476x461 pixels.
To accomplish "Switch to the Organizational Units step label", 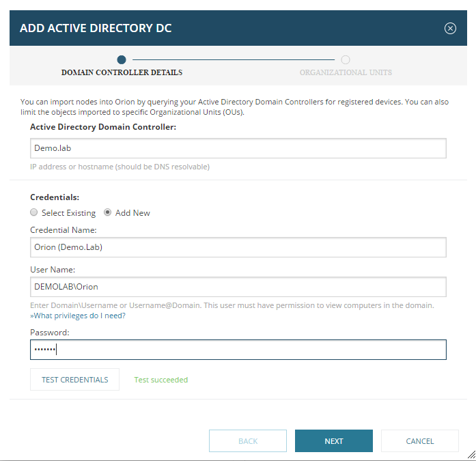I will pos(346,72).
